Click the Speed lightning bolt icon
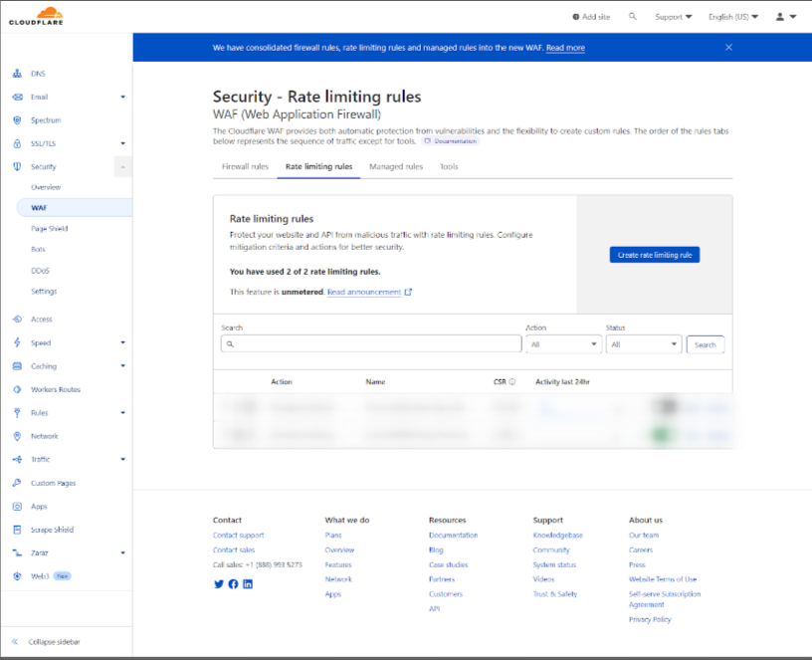The height and width of the screenshot is (660, 812). 17,342
